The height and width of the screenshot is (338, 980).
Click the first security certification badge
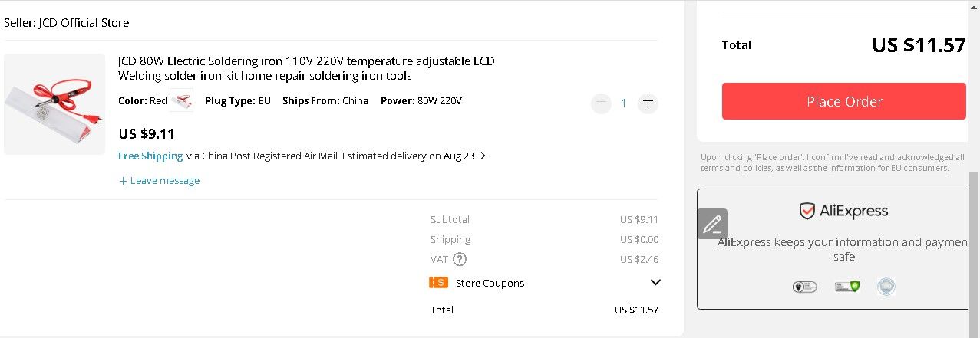click(804, 287)
